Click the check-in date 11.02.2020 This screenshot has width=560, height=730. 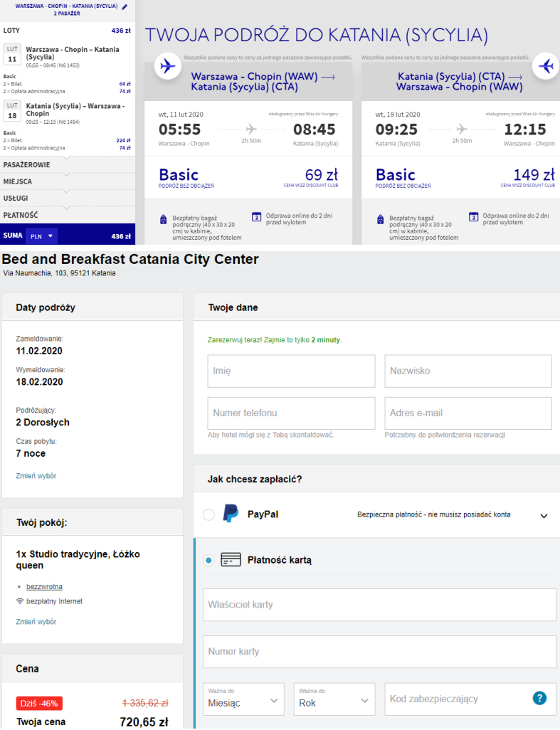pyautogui.click(x=39, y=351)
